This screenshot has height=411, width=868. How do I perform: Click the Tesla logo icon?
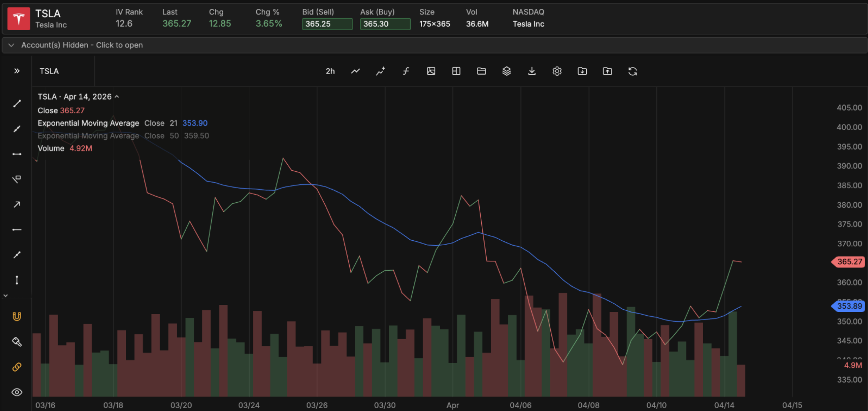click(19, 18)
